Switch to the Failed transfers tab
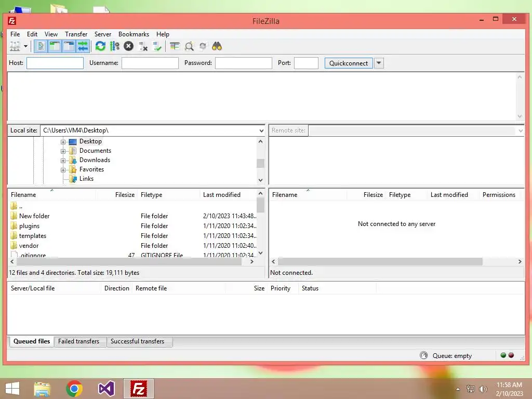 [79, 341]
